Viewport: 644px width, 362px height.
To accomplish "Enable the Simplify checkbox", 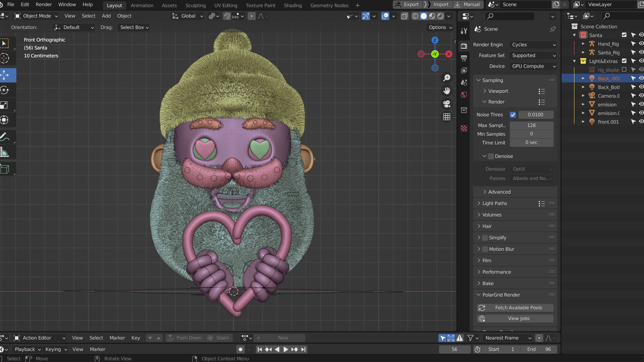I will tap(485, 238).
